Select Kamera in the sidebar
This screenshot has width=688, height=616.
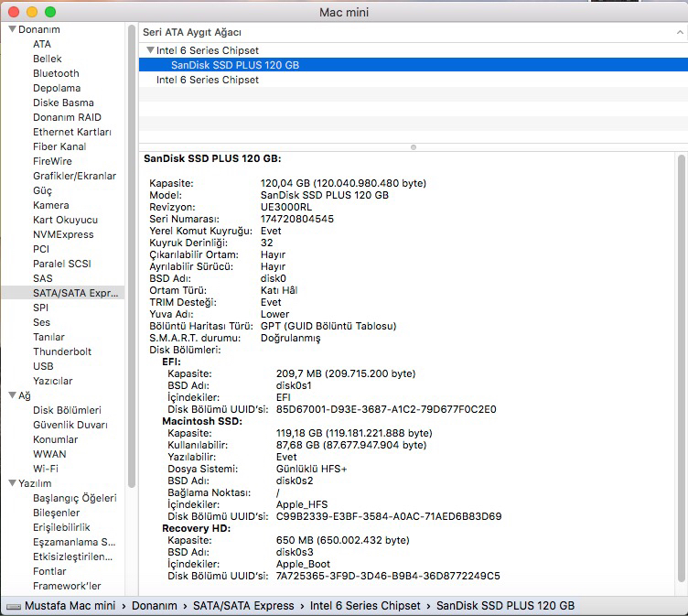pos(51,205)
